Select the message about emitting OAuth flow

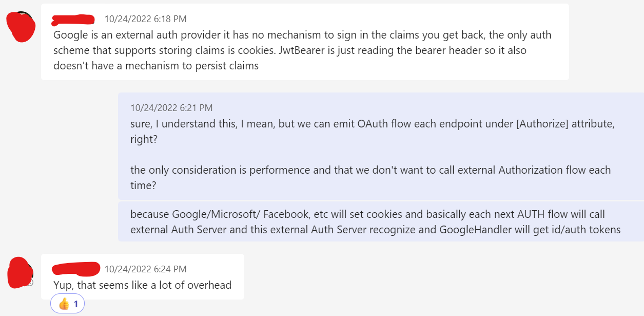(381, 146)
